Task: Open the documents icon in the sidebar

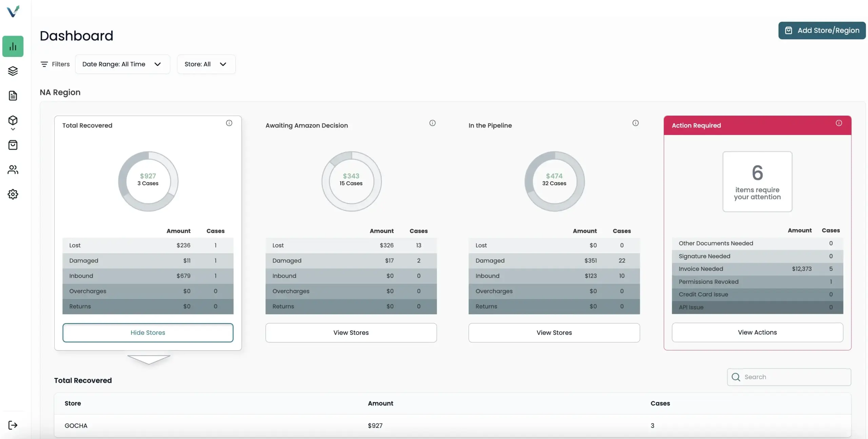Action: pyautogui.click(x=13, y=96)
